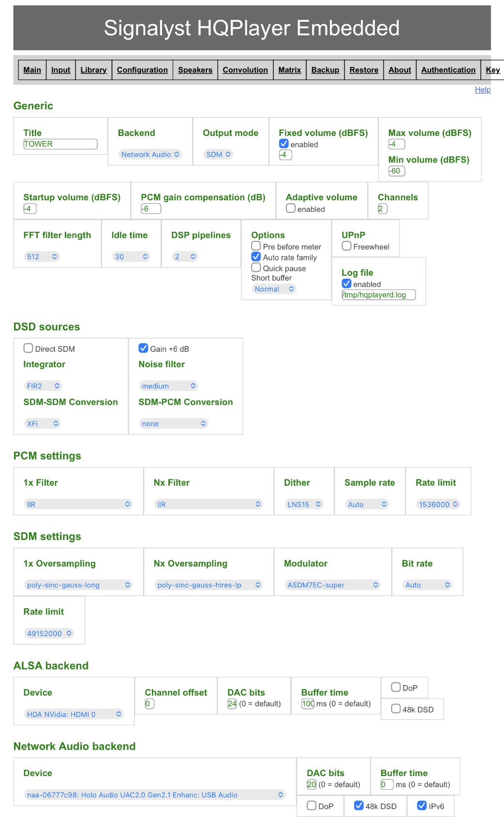The image size is (504, 823).
Task: Enable the UPnP Freewheel checkbox
Action: [x=346, y=246]
